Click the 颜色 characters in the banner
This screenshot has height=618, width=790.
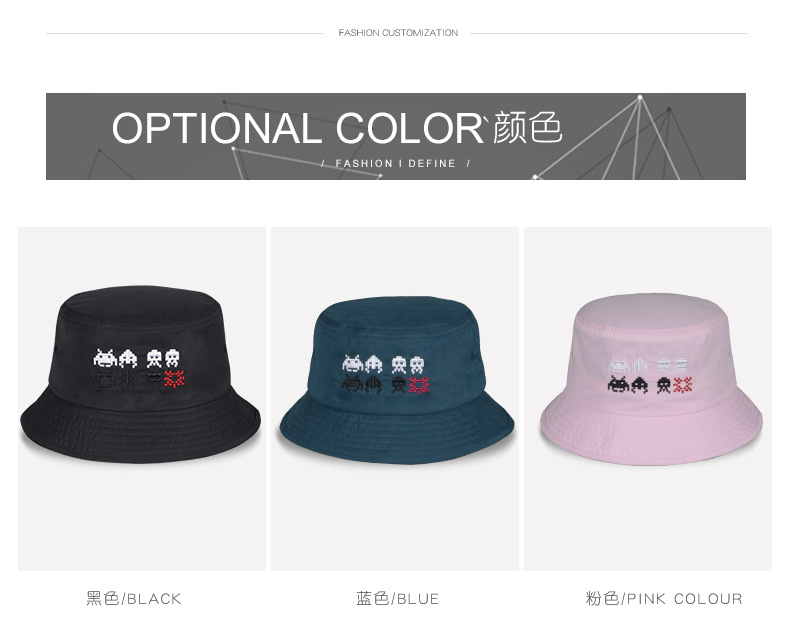(x=527, y=127)
